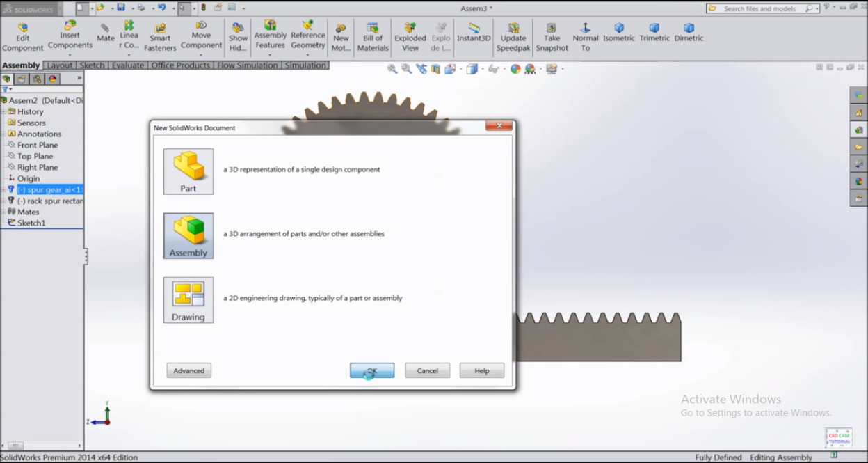This screenshot has height=463, width=868.
Task: Click Show Hidden Components tool
Action: coord(238,38)
